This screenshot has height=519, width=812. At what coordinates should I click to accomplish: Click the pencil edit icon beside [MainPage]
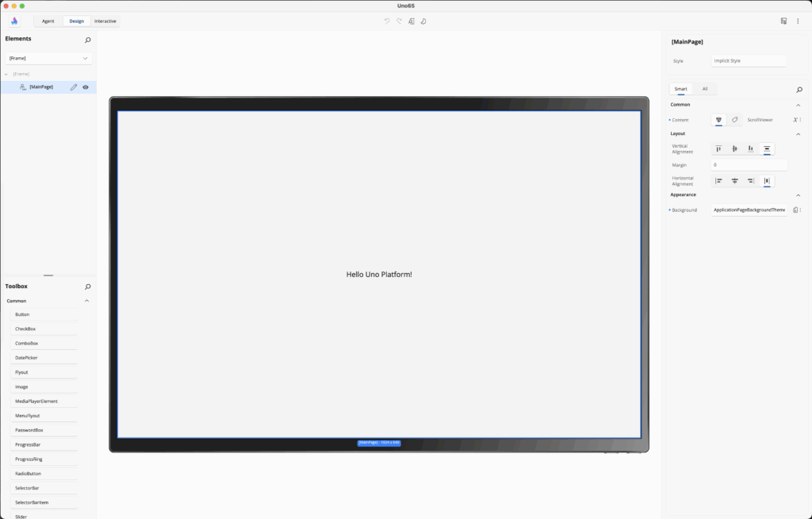(74, 87)
